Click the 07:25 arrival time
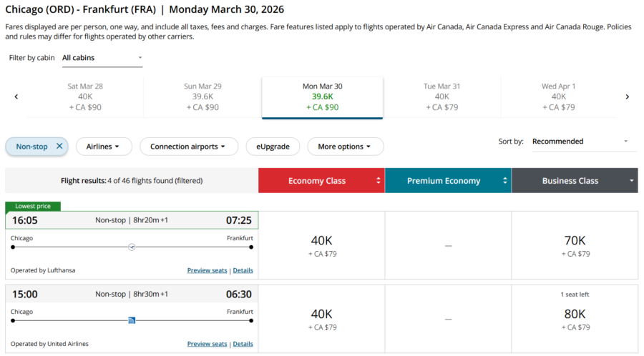 238,220
